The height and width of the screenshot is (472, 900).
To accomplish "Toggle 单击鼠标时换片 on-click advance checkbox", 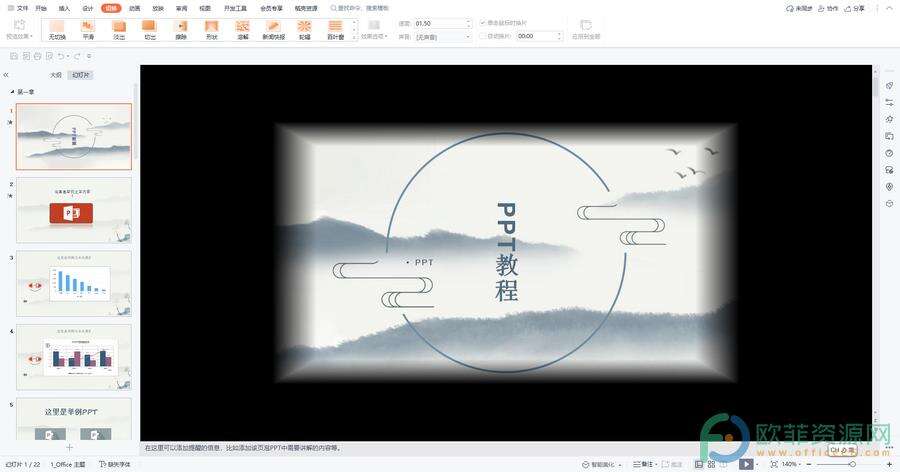I will [483, 23].
